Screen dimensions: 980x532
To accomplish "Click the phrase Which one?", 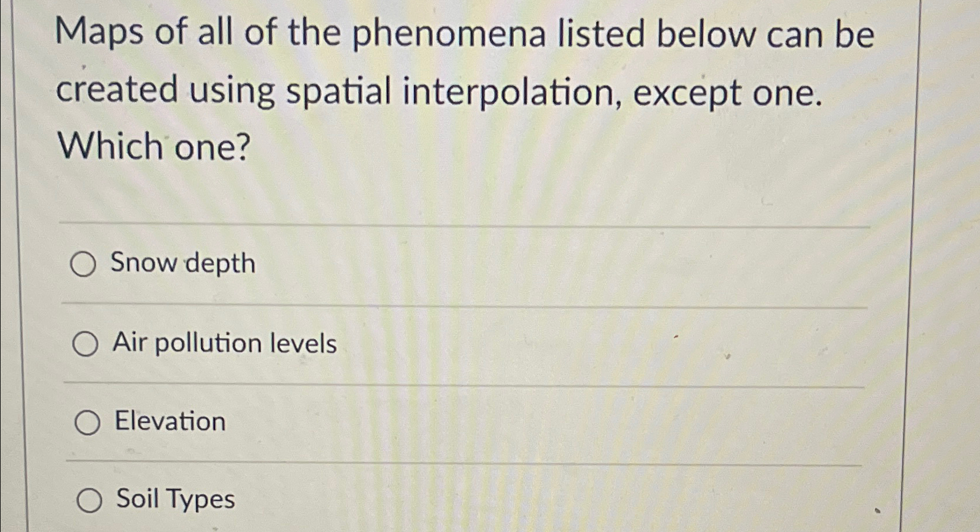I will [x=154, y=147].
